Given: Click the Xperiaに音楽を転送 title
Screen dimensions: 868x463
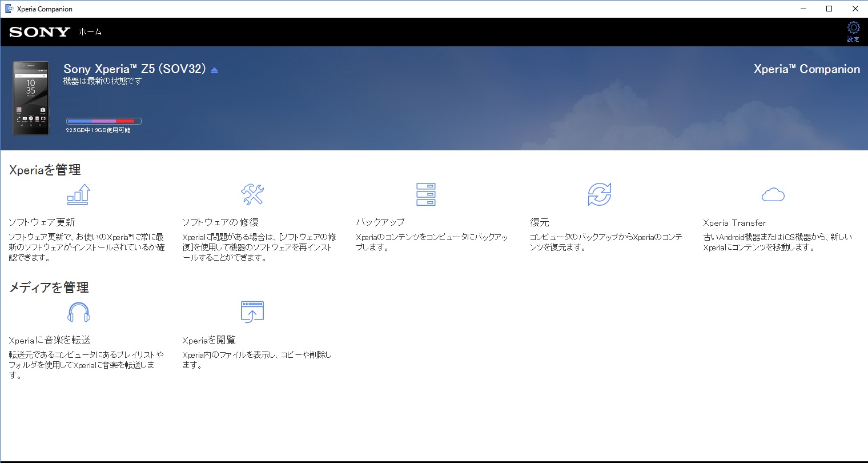Looking at the screenshot, I should coord(50,340).
